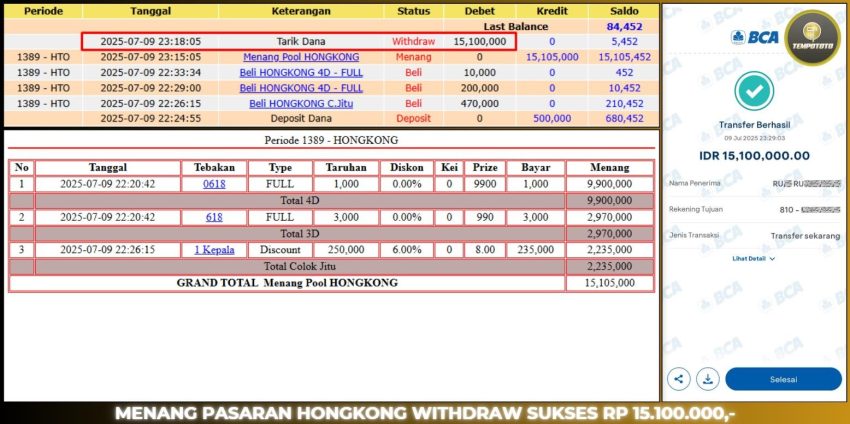
Task: Click the 9,900,000 Menang cell in row 1
Action: (610, 184)
